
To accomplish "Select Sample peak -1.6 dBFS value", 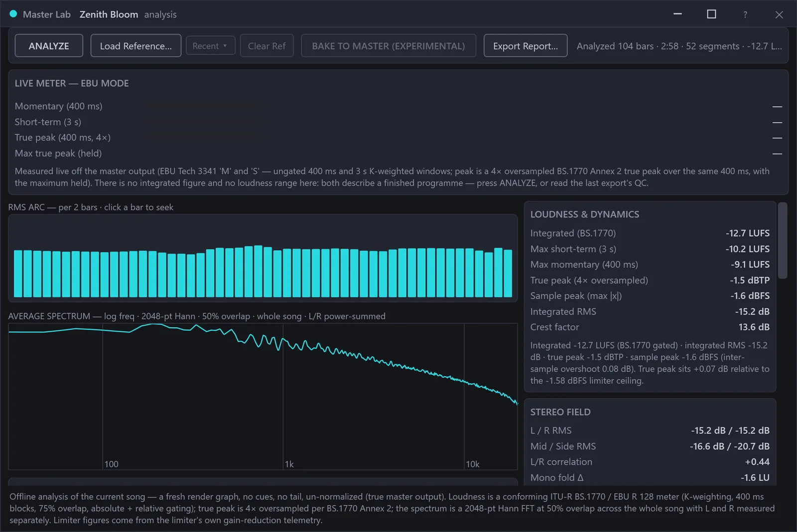I will point(750,296).
